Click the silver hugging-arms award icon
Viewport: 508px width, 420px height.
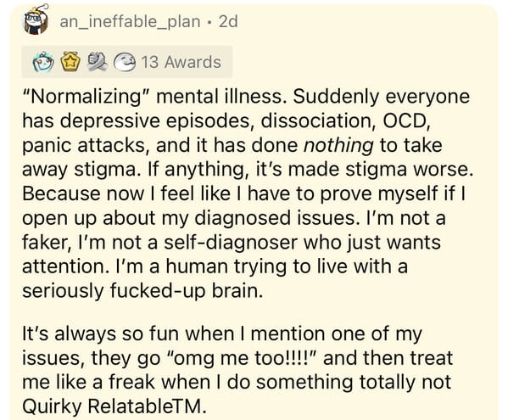[98, 62]
